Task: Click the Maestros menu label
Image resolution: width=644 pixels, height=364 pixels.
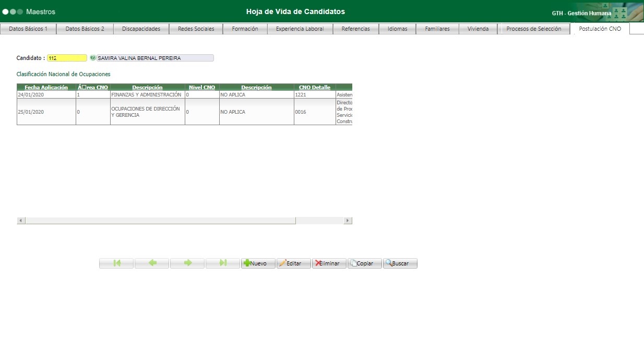Action: pyautogui.click(x=41, y=11)
